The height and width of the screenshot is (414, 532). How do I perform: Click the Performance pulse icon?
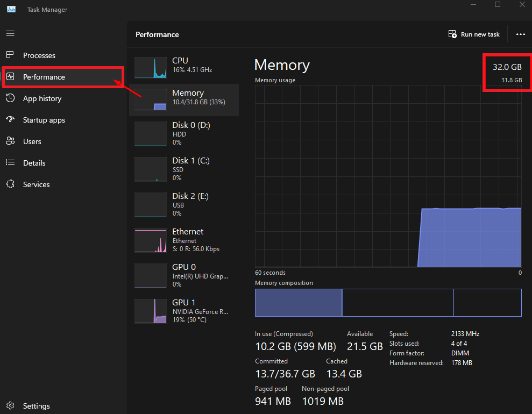10,77
